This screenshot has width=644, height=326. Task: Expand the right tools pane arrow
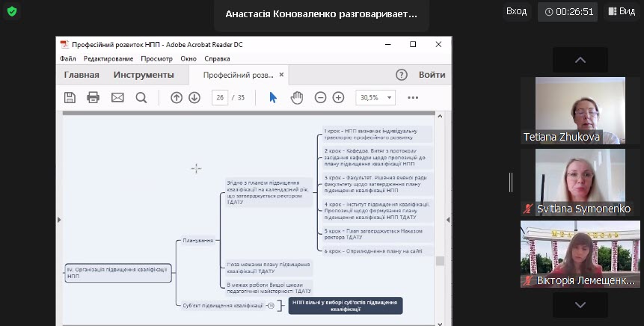pyautogui.click(x=449, y=219)
